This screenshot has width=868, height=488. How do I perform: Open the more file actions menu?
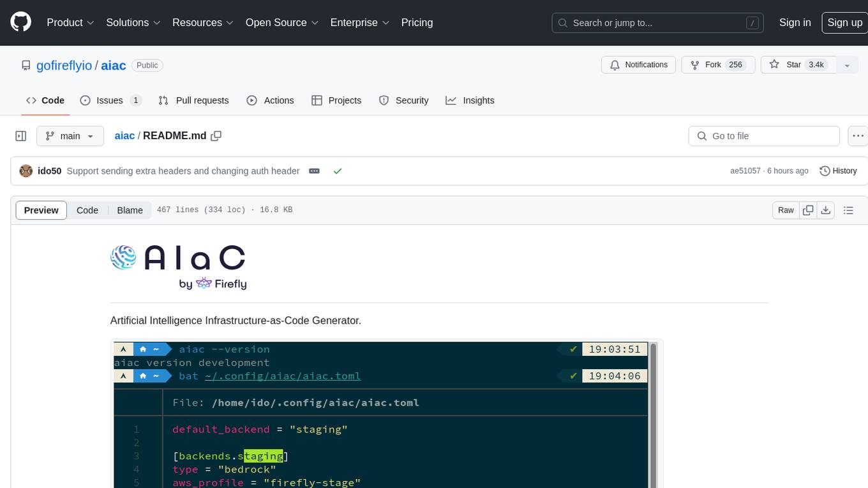(858, 136)
